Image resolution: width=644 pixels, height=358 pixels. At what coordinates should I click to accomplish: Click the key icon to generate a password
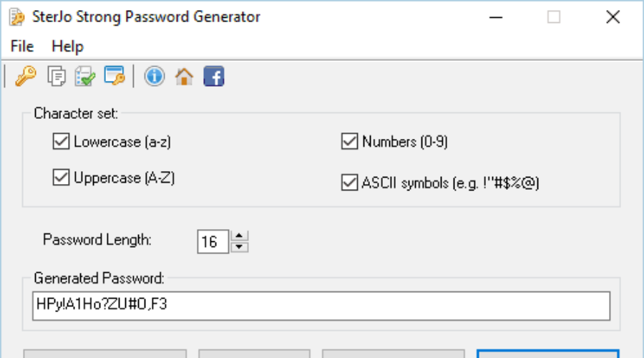[x=26, y=76]
